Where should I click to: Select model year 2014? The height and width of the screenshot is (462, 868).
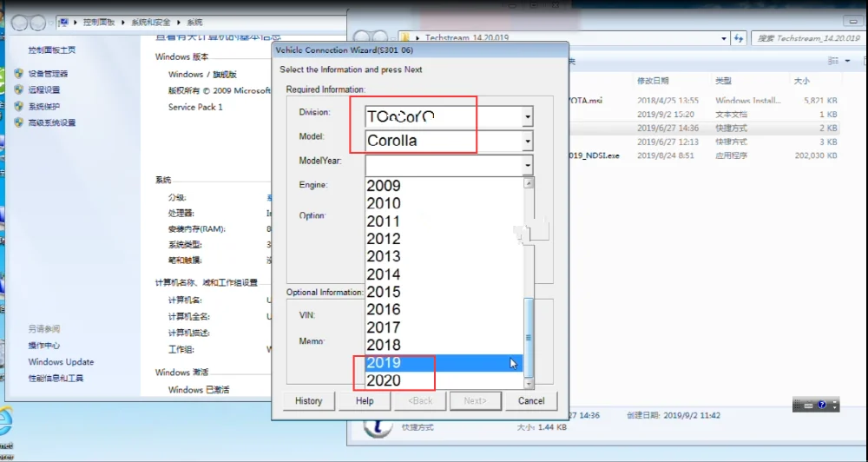tap(444, 274)
